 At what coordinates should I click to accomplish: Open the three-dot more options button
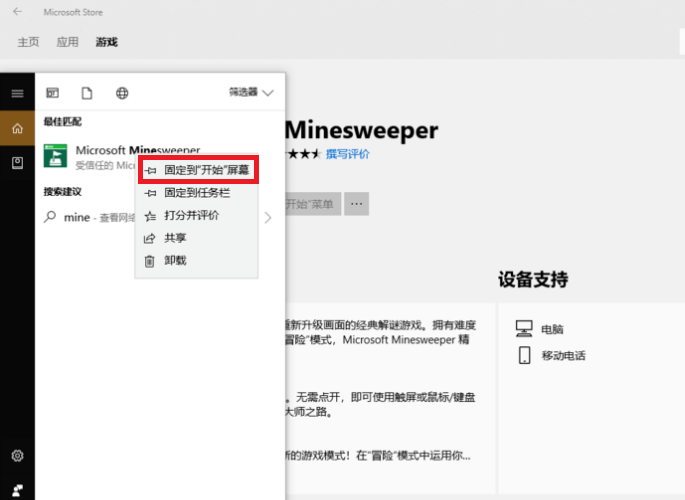pyautogui.click(x=357, y=204)
